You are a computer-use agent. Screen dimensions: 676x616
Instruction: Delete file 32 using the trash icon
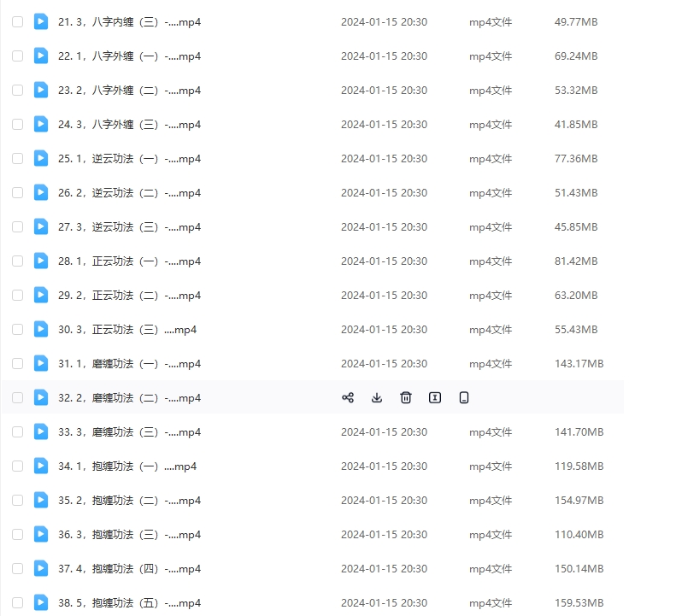(x=406, y=397)
